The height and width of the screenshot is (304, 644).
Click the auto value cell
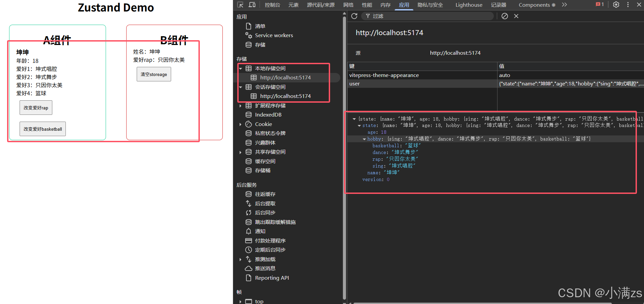click(x=571, y=75)
